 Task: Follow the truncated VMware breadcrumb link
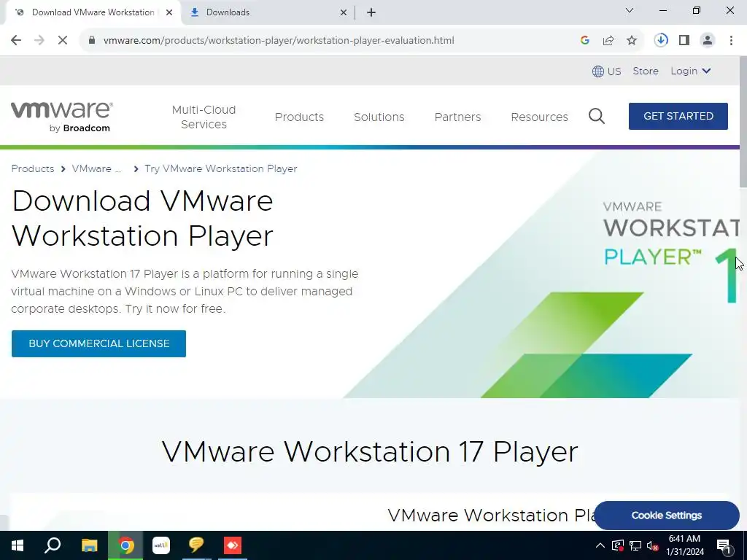(x=96, y=168)
